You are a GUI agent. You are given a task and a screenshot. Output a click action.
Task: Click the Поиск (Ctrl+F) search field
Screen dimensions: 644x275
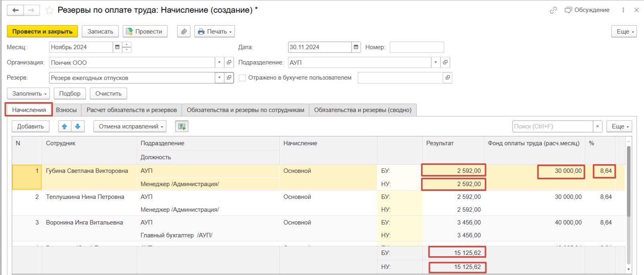[553, 126]
